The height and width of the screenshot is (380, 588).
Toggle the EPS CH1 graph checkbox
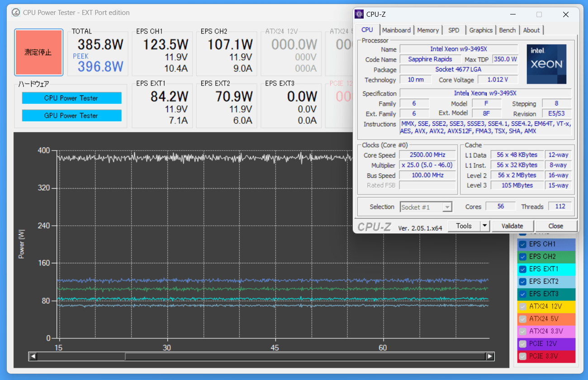click(523, 244)
